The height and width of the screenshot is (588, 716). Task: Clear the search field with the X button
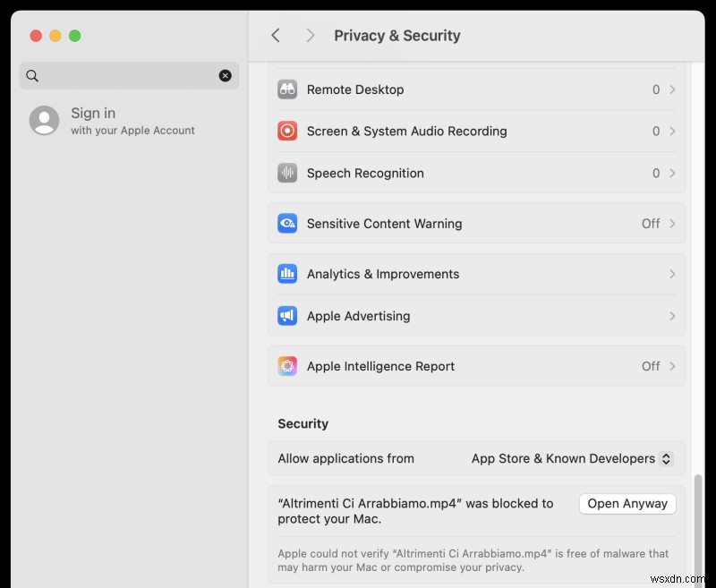click(x=226, y=76)
